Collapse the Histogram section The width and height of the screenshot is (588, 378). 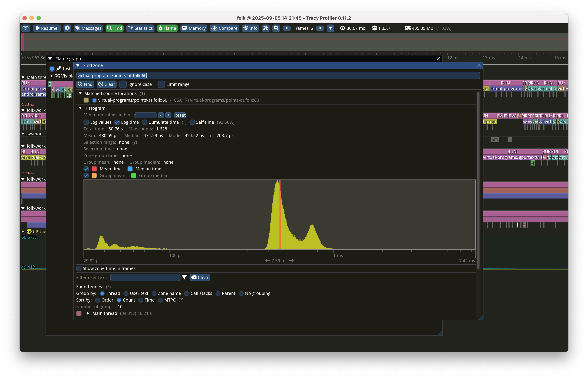[x=80, y=108]
